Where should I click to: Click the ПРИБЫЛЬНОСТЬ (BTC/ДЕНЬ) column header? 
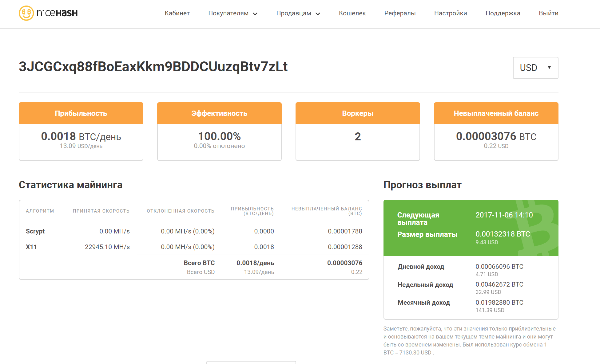coord(252,211)
